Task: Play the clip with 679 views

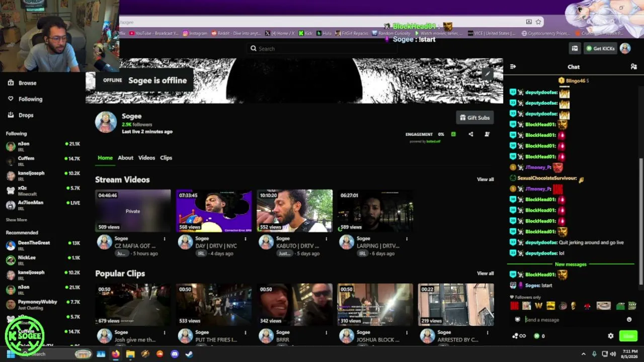Action: tap(133, 305)
